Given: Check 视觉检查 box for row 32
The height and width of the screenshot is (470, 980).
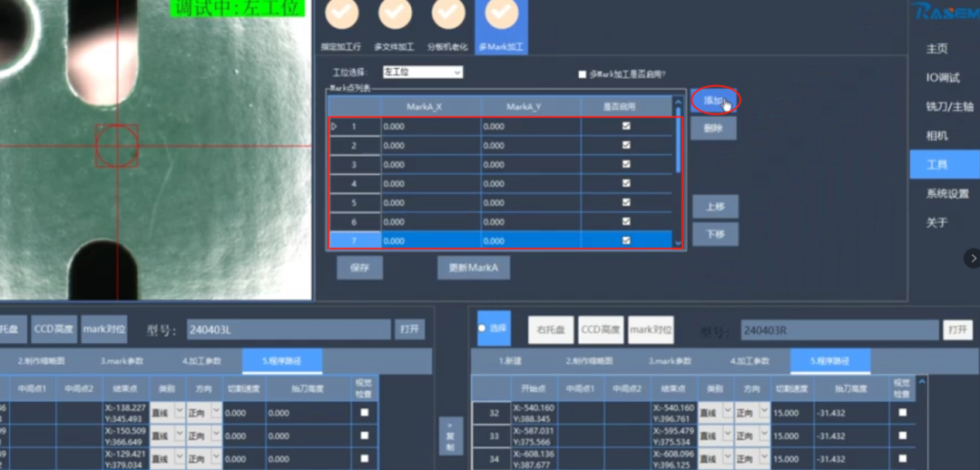Looking at the screenshot, I should (x=902, y=413).
